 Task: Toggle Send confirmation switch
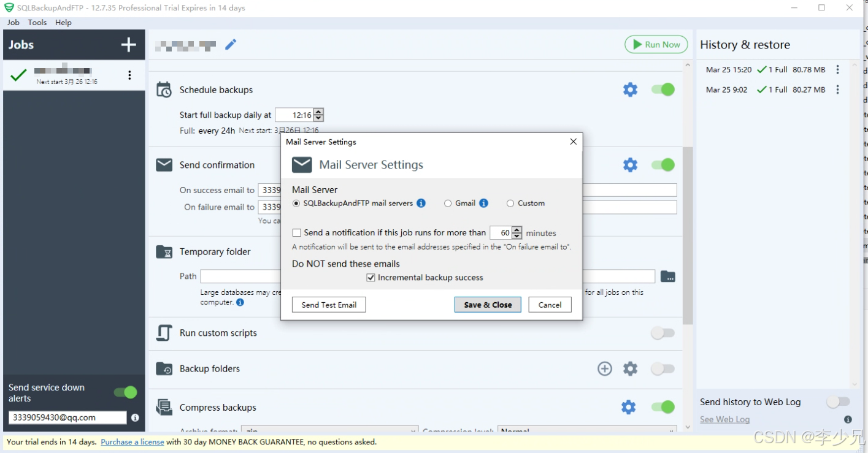(663, 165)
